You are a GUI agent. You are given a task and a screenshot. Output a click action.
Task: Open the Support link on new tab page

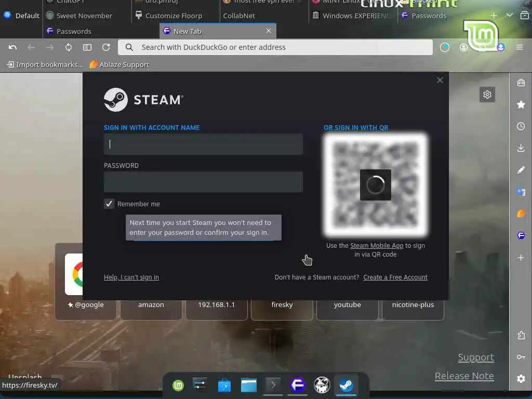click(x=476, y=357)
